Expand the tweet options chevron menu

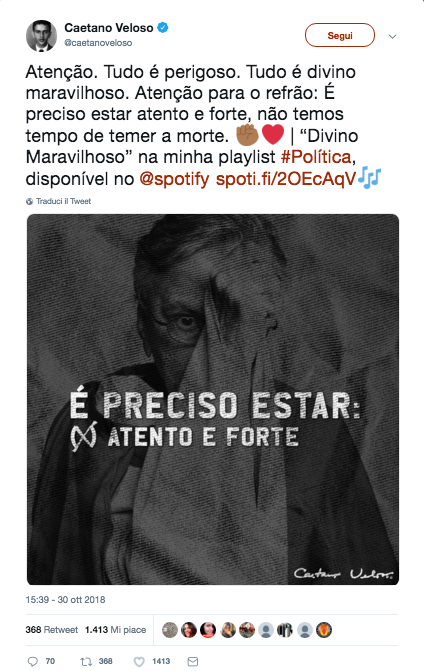click(x=392, y=36)
